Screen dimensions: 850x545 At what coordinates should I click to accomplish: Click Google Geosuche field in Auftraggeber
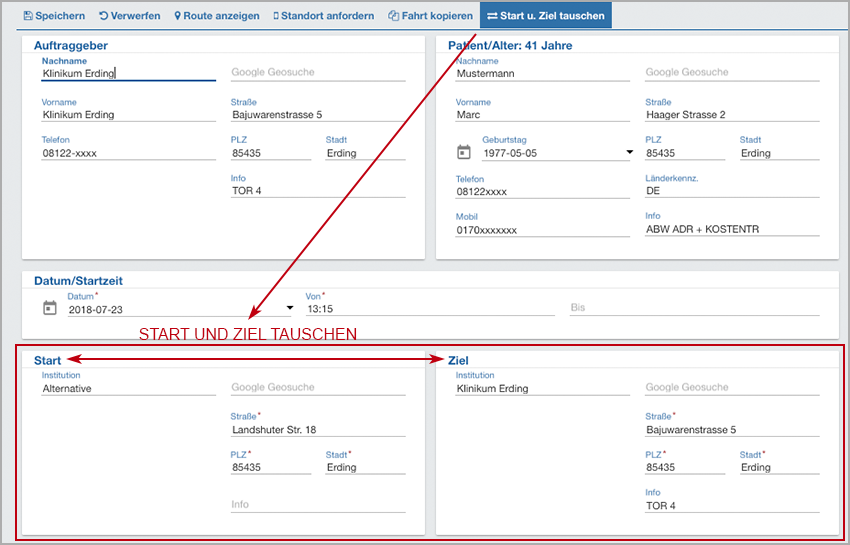(318, 73)
